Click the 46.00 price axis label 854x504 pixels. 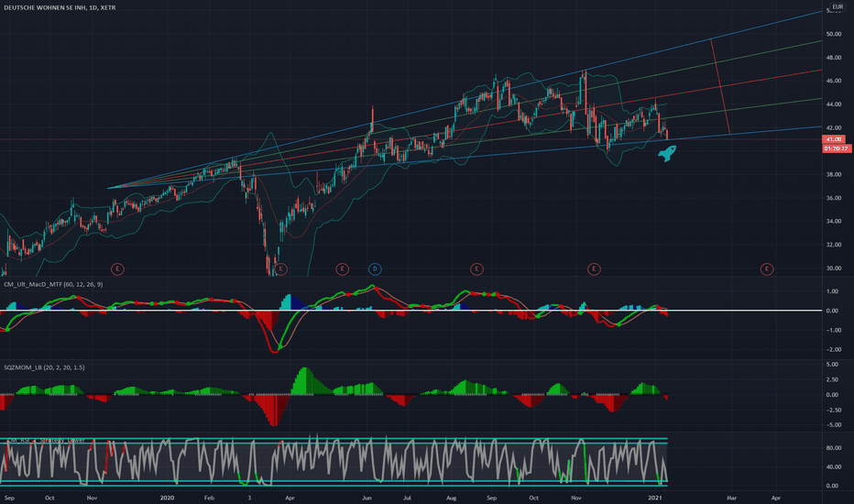click(833, 81)
